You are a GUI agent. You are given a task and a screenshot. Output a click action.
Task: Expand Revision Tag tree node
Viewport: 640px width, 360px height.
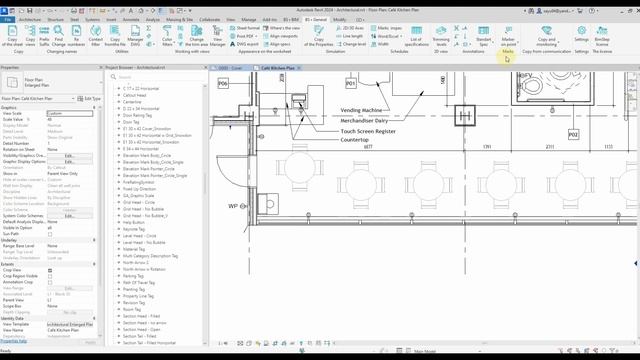click(x=119, y=303)
